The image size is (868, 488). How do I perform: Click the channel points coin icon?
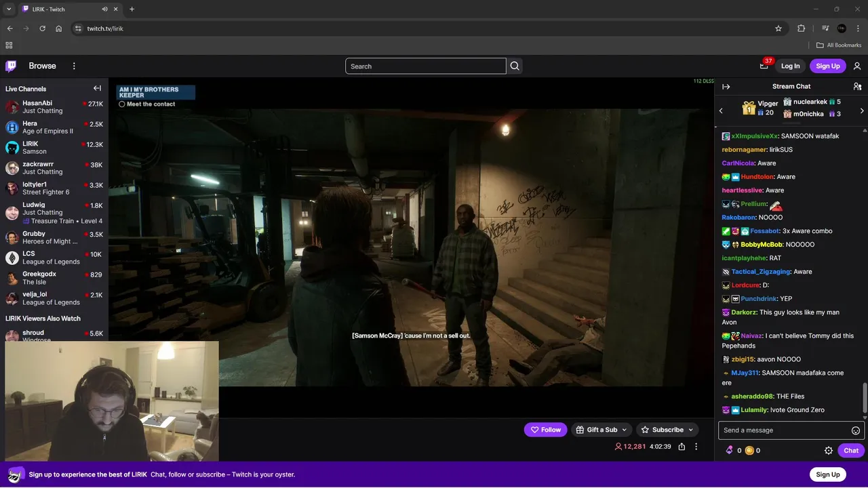(x=749, y=450)
